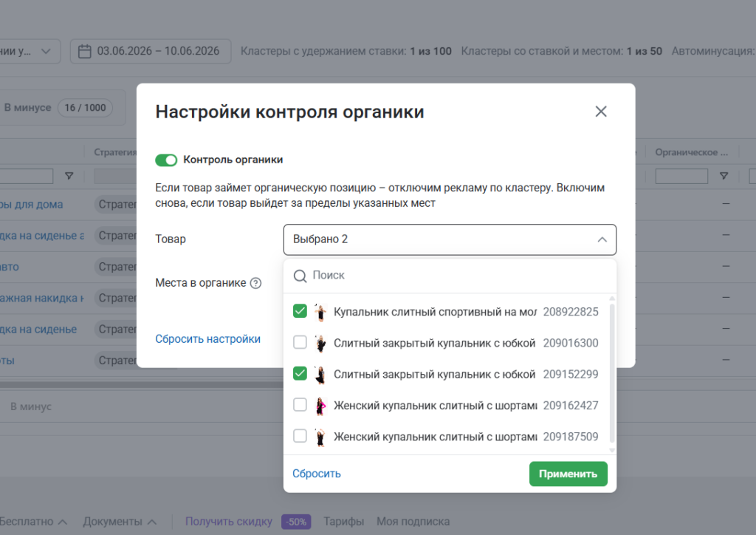Open the date range 03.06.2026 – 10.06.2026 picker

151,51
